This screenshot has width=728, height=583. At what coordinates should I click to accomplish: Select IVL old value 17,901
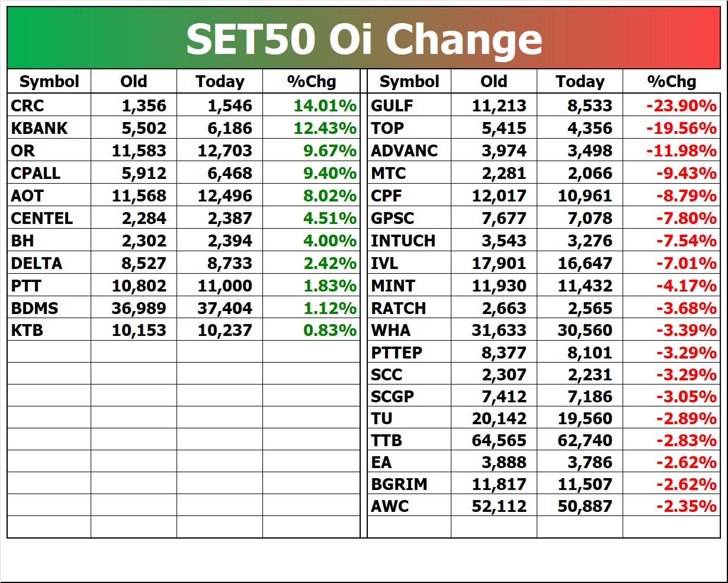494,263
